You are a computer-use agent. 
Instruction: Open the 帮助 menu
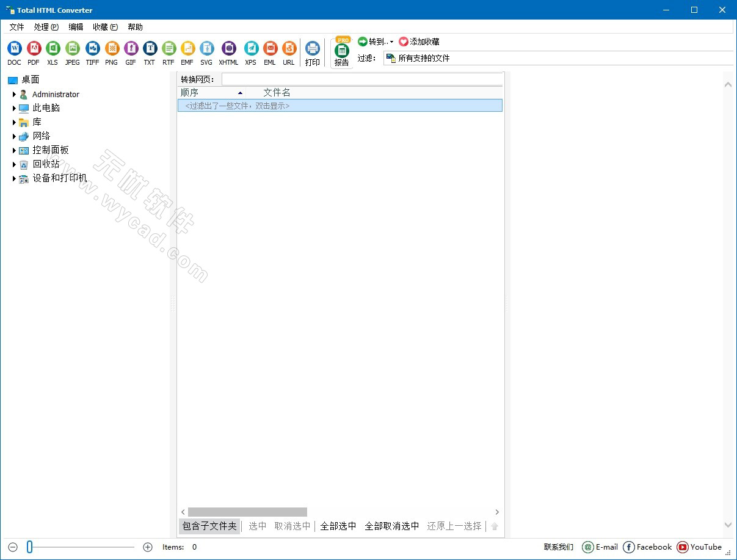(135, 26)
